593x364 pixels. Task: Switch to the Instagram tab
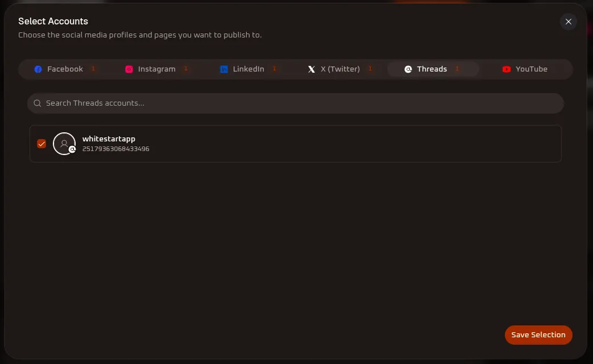pos(156,69)
